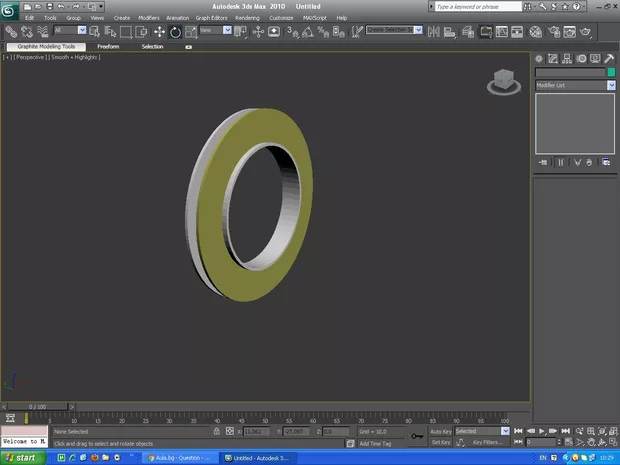This screenshot has width=620, height=465.
Task: Click the Key Filters button
Action: (x=489, y=442)
